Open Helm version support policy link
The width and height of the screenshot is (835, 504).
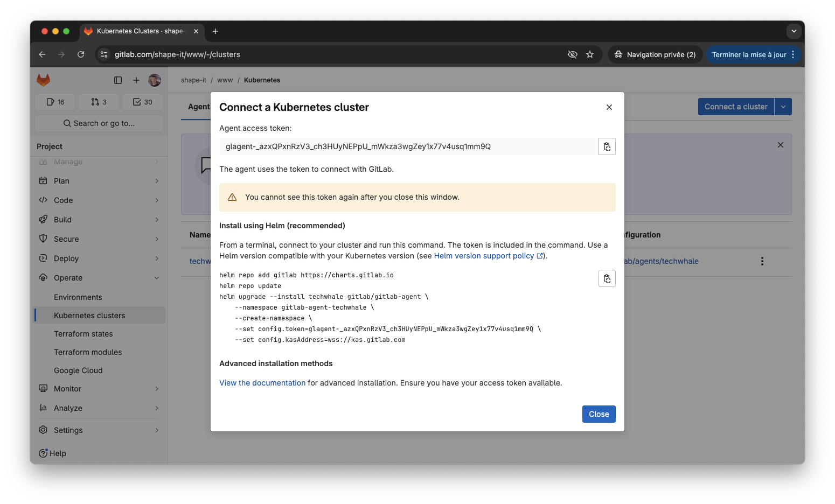[x=489, y=256]
